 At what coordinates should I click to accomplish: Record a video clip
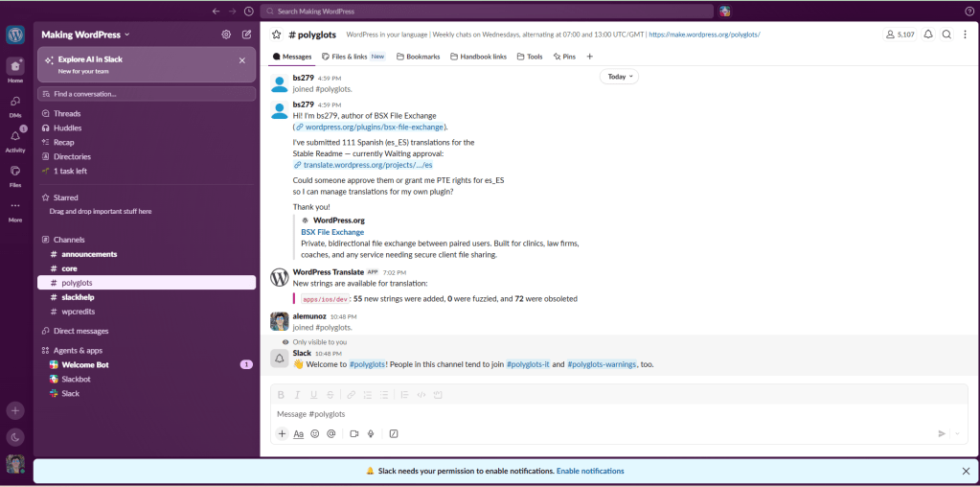[x=354, y=433]
